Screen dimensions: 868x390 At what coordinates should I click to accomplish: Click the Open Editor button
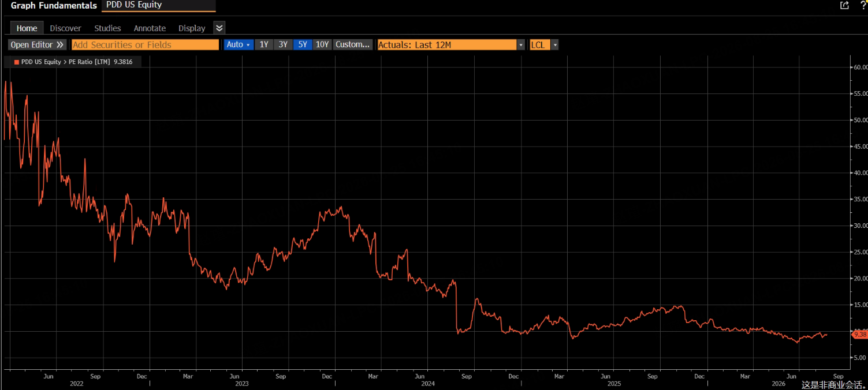pos(38,44)
